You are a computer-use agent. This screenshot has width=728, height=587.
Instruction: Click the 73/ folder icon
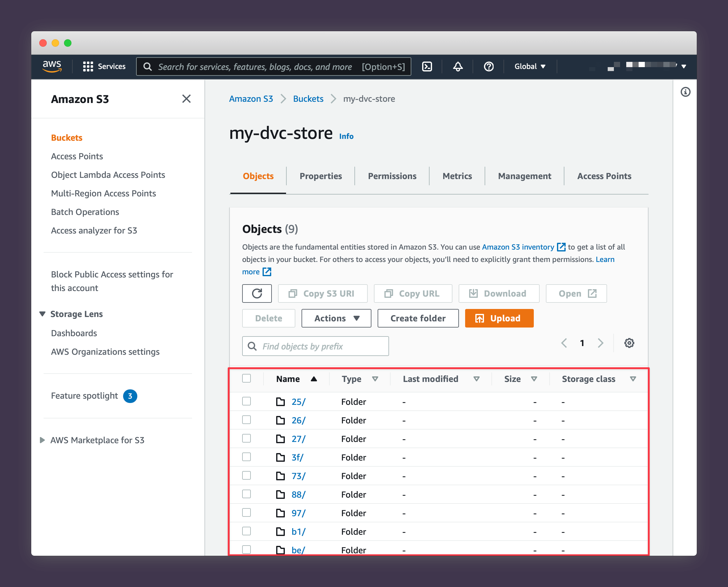[280, 476]
